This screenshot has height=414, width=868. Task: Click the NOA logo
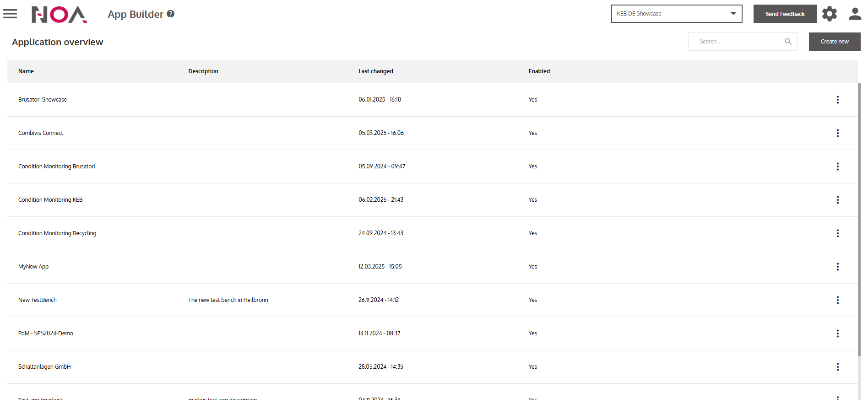(59, 15)
